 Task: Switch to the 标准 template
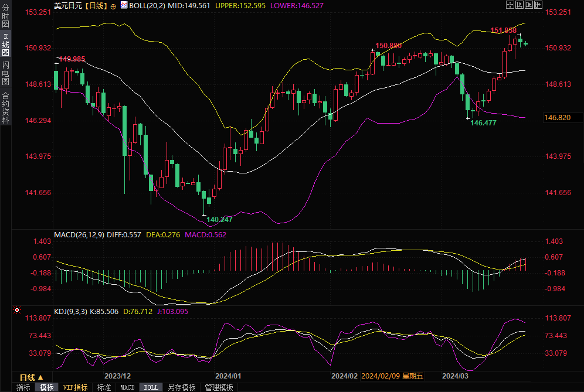(x=104, y=387)
